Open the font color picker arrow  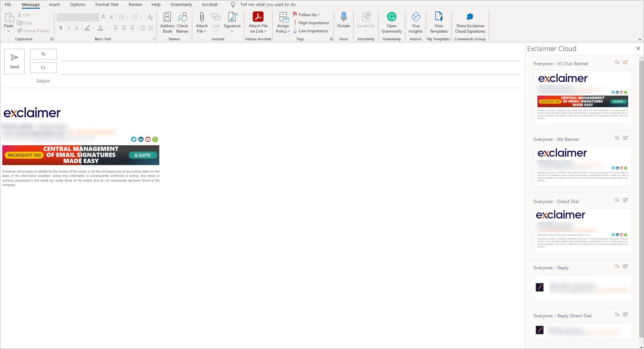(x=107, y=28)
